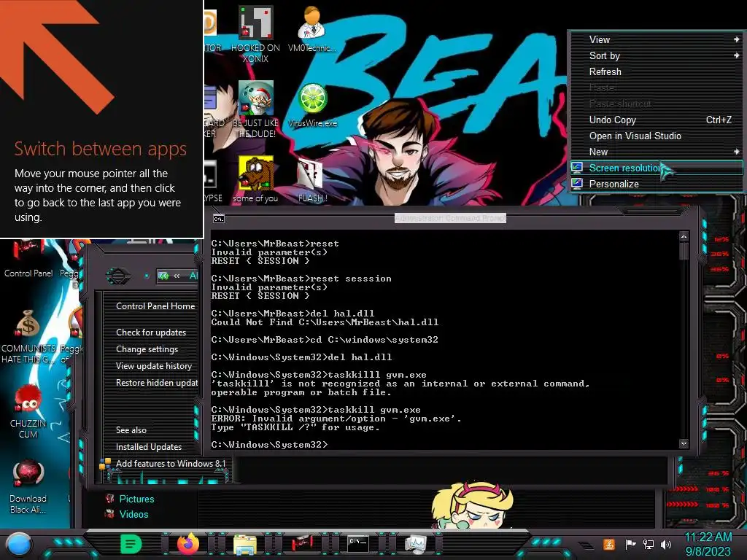Open the FLASH ! desktop icon
747x560 pixels.
coord(312,181)
